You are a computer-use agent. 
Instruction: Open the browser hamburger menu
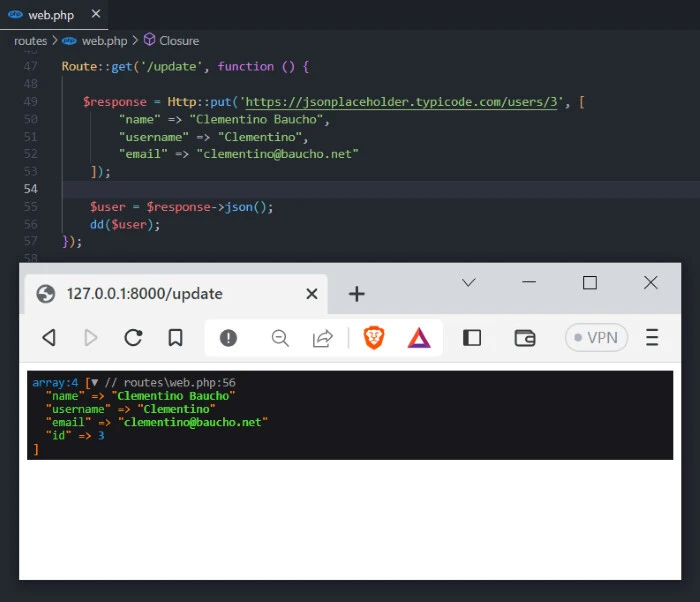(652, 338)
